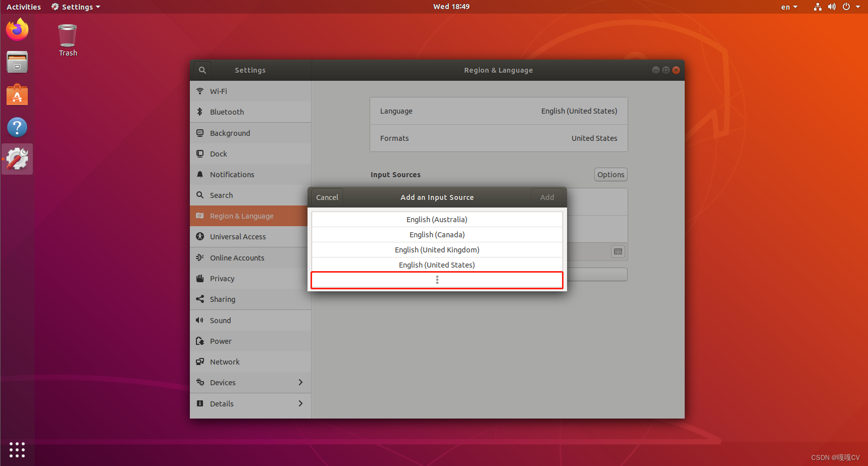This screenshot has height=466, width=868.
Task: Show more input sources (three dots)
Action: coord(437,280)
